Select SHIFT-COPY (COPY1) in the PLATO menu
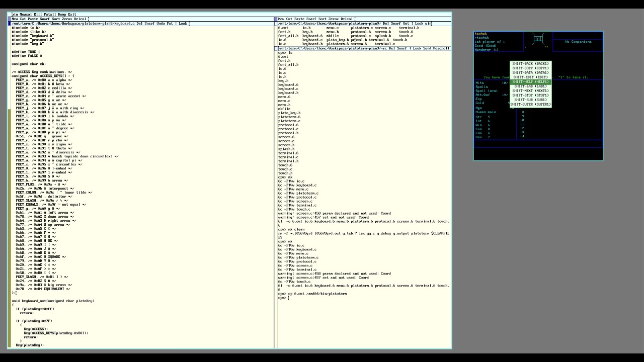Image resolution: width=644 pixels, height=362 pixels. [531, 68]
